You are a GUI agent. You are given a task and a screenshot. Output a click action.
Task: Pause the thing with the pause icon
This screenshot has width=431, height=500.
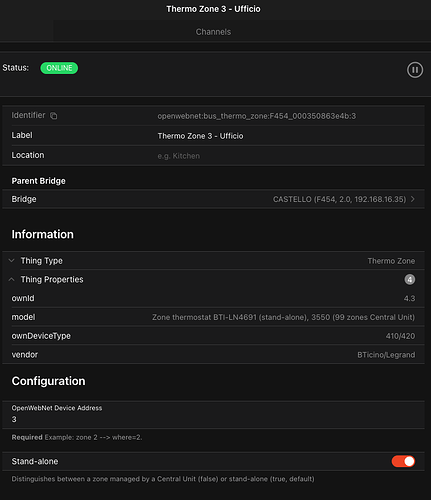pyautogui.click(x=415, y=70)
